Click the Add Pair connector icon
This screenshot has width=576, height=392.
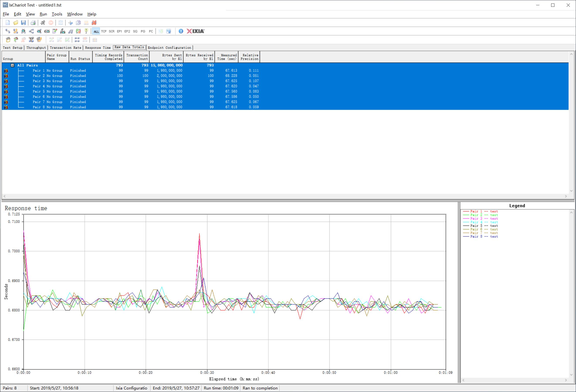click(x=8, y=31)
